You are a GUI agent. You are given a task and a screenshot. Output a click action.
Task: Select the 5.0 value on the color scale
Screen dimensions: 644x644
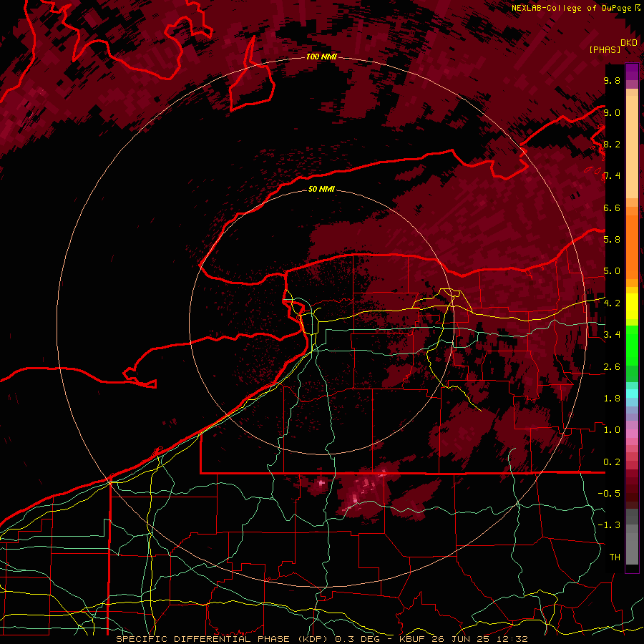612,271
